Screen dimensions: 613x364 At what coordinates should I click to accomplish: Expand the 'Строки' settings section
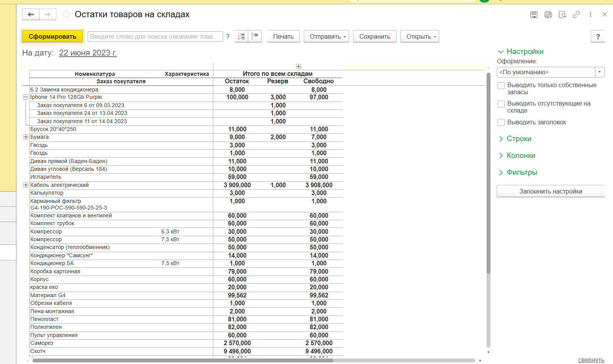[519, 139]
